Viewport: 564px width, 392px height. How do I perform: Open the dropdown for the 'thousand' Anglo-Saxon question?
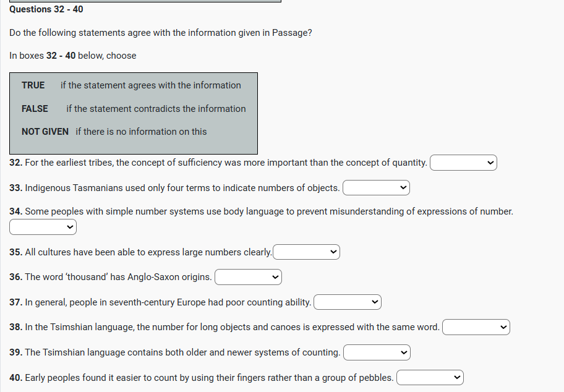click(248, 277)
